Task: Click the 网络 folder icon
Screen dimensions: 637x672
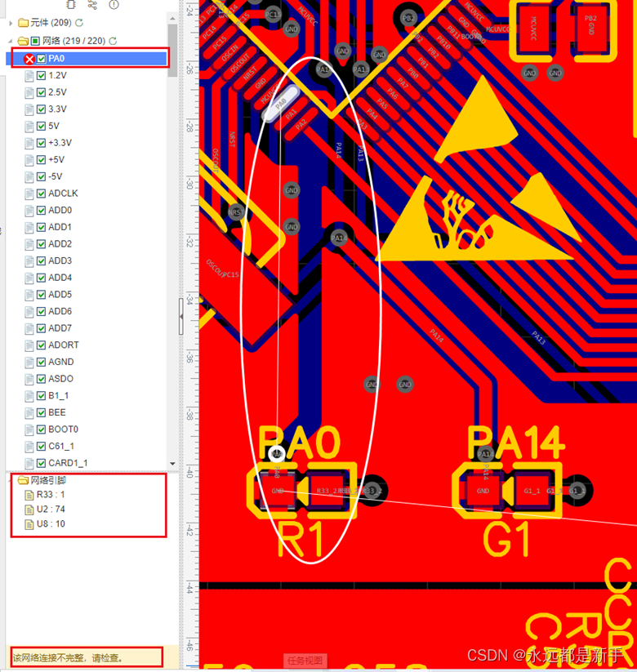Action: tap(23, 41)
